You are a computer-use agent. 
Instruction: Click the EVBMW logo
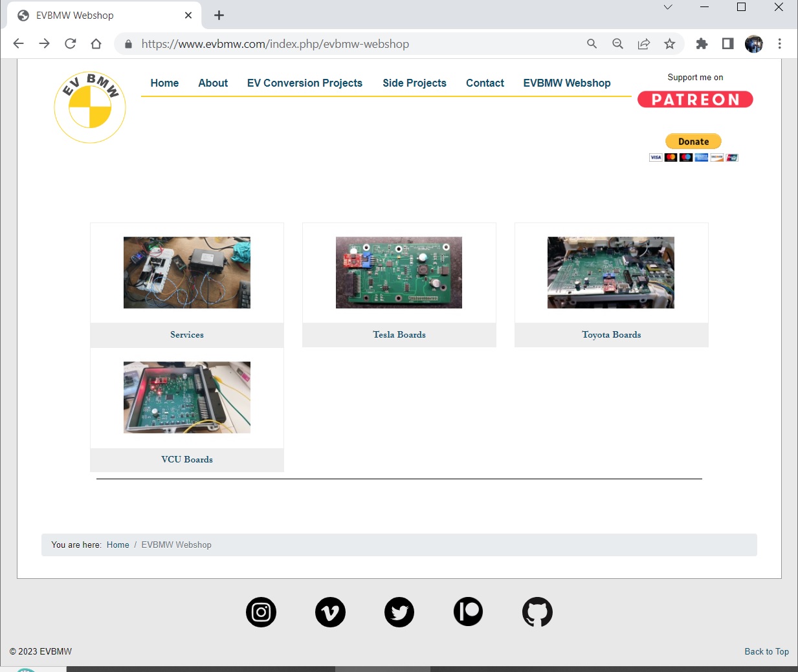point(90,107)
